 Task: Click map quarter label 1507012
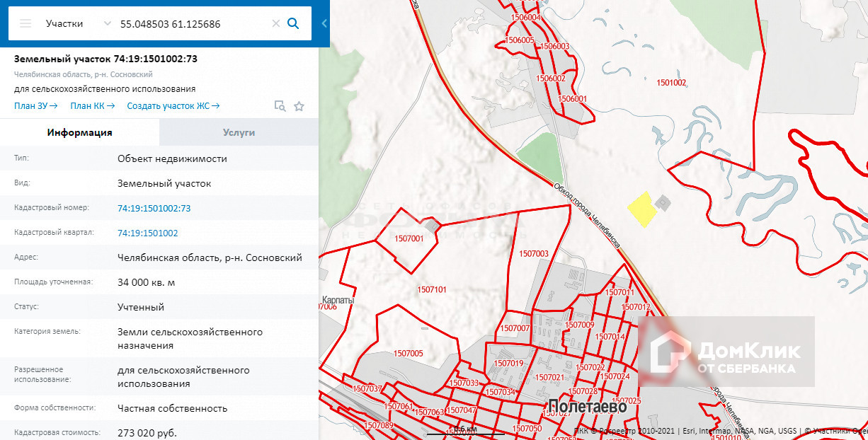(635, 307)
